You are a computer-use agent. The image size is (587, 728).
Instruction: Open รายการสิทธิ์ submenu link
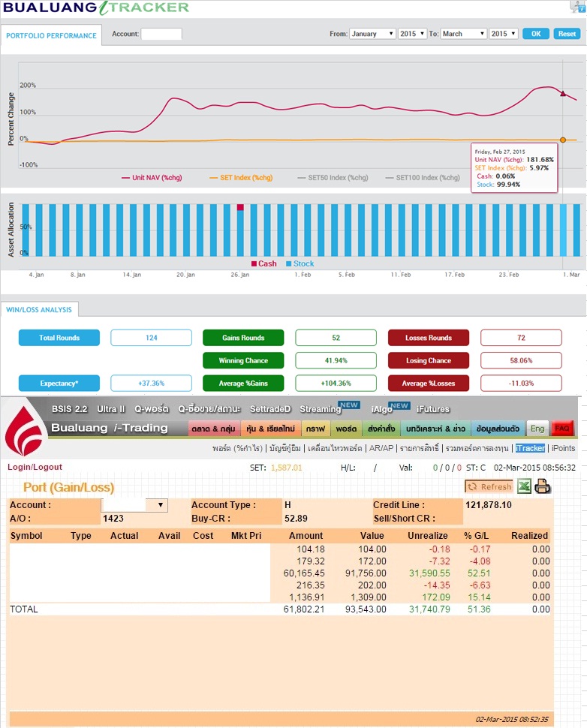coord(420,448)
